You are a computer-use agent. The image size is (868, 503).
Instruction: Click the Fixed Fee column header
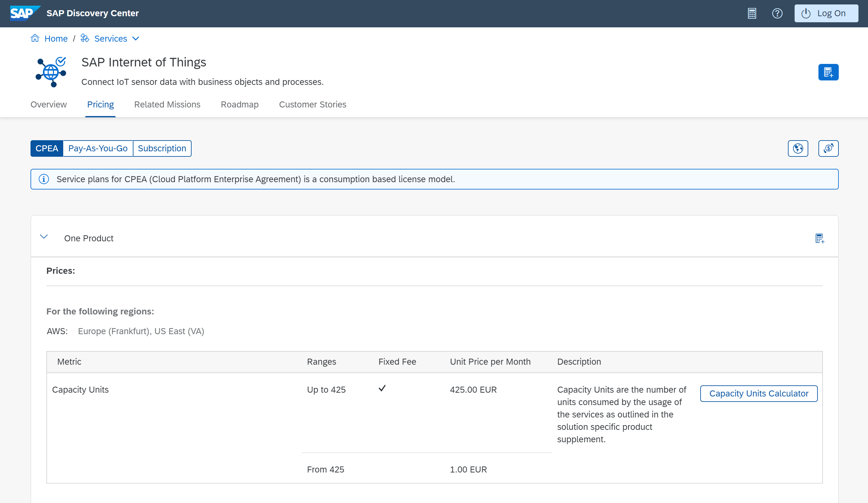point(397,362)
